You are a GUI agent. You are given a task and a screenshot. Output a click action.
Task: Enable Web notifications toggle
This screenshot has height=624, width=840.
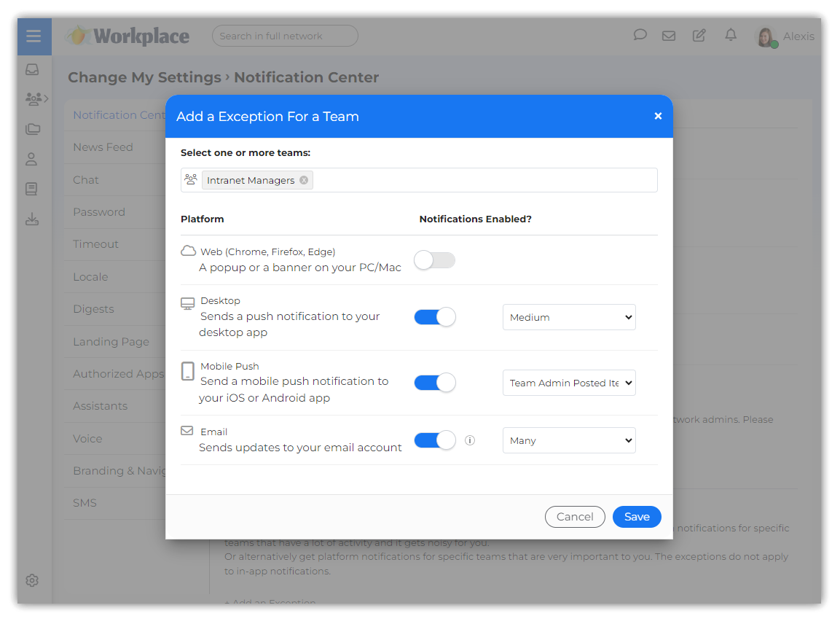(x=434, y=260)
